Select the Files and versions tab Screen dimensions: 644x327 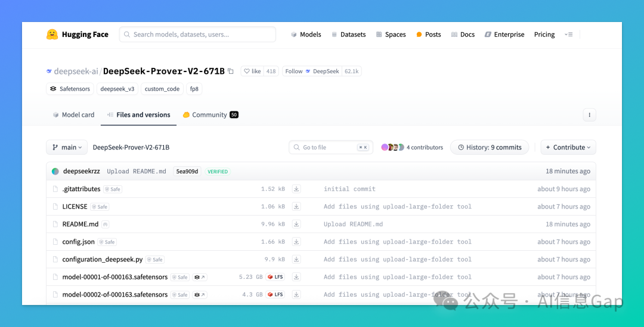pos(139,115)
